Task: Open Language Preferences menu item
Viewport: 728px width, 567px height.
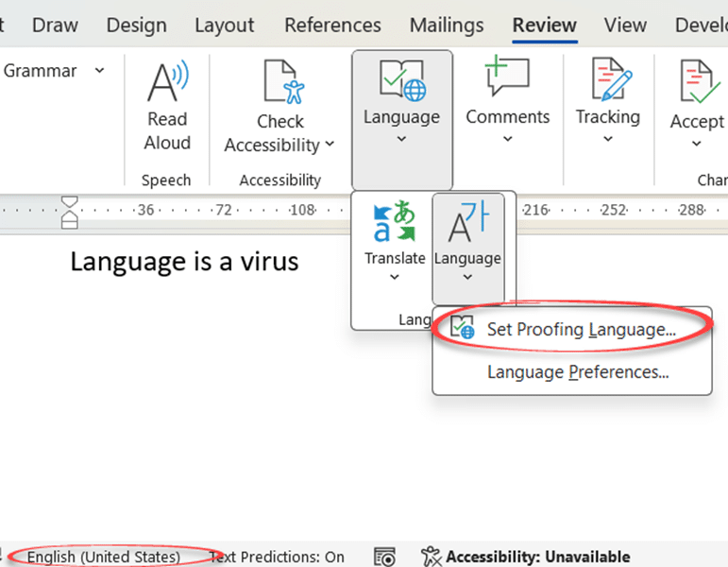Action: (578, 372)
